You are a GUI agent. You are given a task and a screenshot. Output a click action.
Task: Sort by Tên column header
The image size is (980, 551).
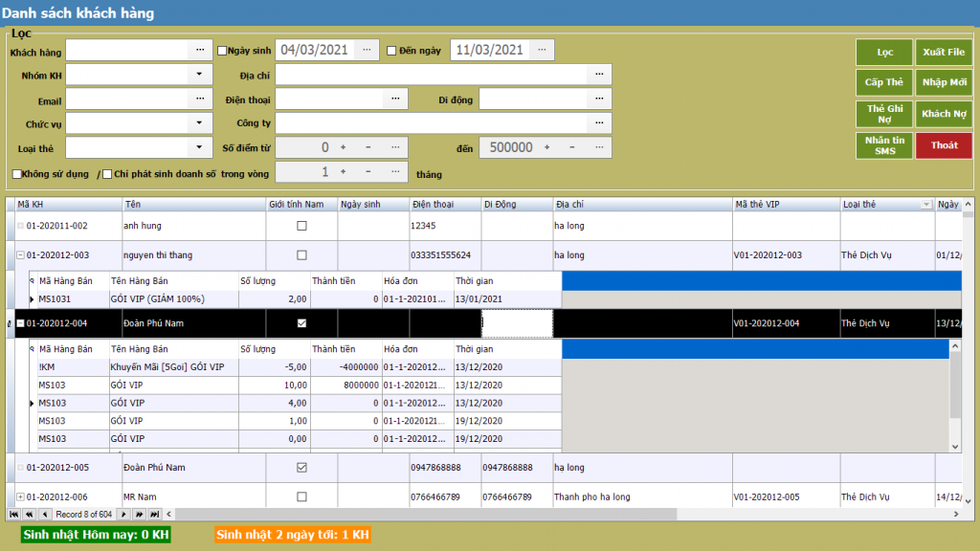(193, 205)
